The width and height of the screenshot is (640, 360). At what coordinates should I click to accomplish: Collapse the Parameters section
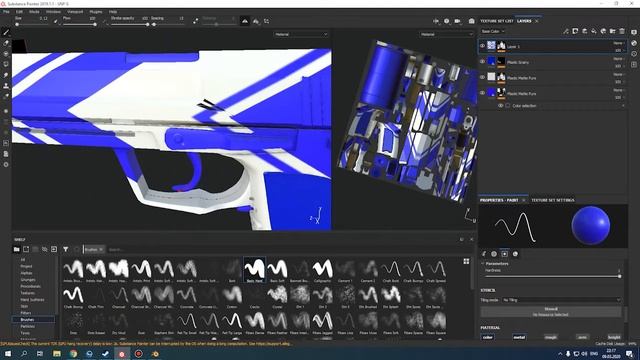[483, 264]
